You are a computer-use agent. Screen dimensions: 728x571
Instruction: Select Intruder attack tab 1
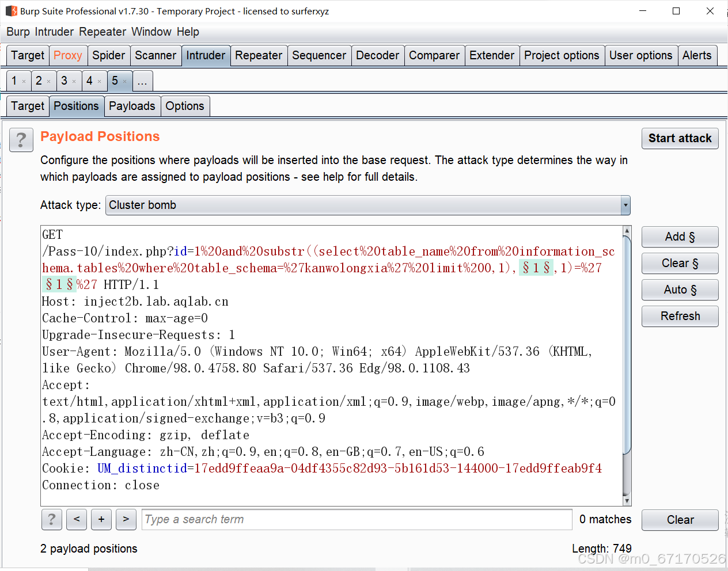tap(14, 81)
